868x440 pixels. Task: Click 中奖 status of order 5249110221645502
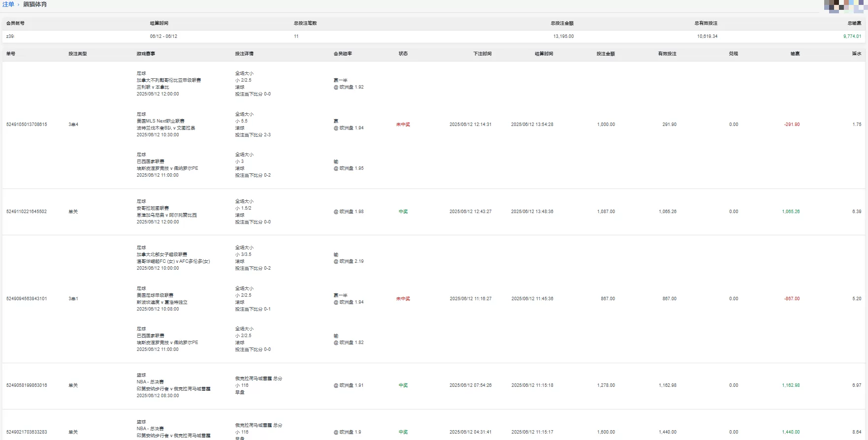click(x=403, y=212)
